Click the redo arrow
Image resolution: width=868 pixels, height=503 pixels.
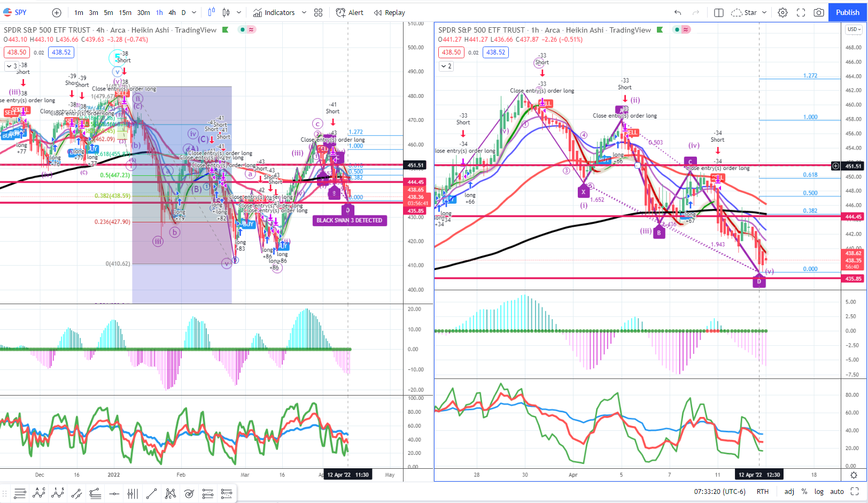696,12
